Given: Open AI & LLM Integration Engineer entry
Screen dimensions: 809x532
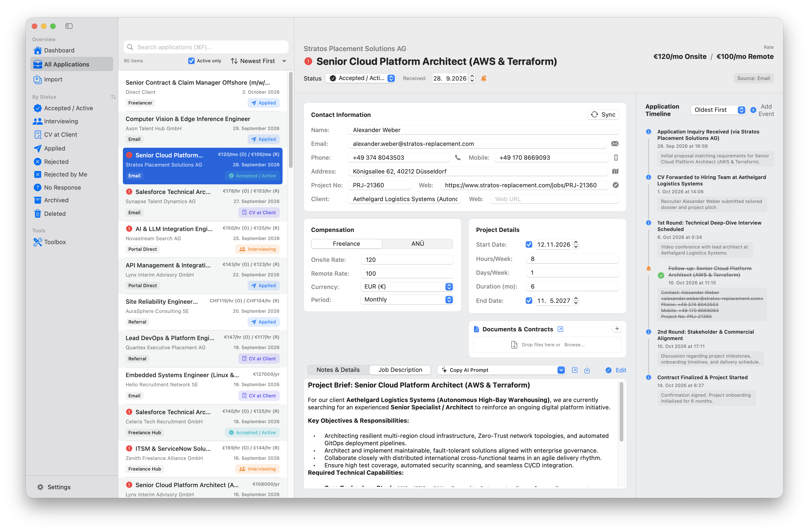Looking at the screenshot, I should click(202, 239).
